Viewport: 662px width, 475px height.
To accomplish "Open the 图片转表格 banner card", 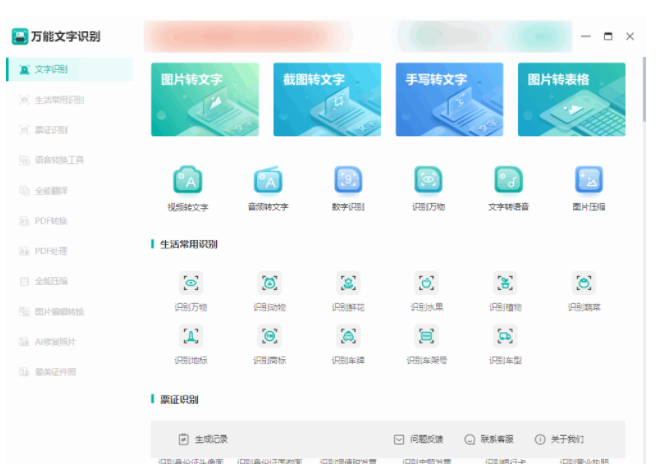I will pyautogui.click(x=571, y=99).
